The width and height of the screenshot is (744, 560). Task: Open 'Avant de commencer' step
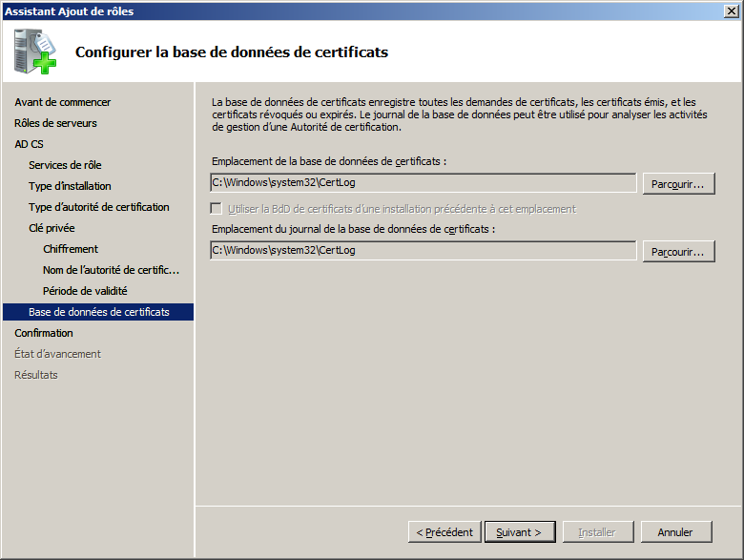click(62, 102)
